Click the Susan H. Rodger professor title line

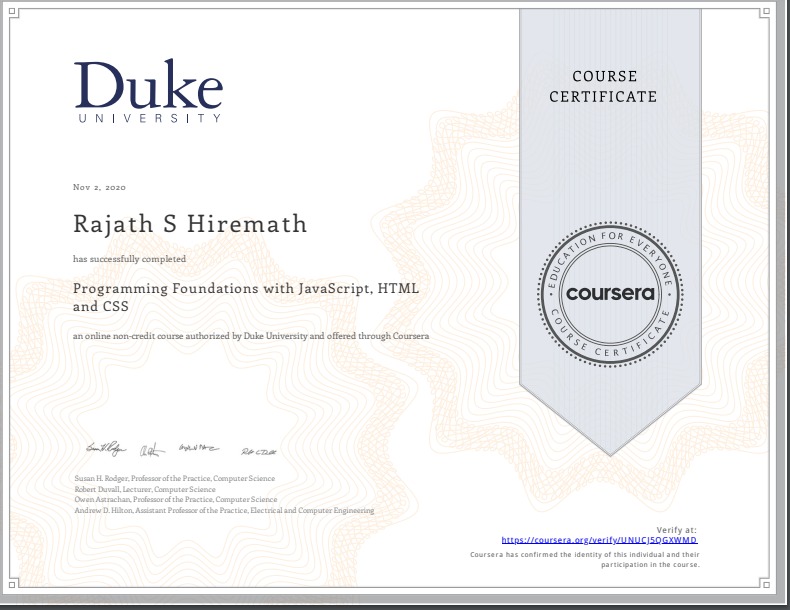[x=174, y=479]
